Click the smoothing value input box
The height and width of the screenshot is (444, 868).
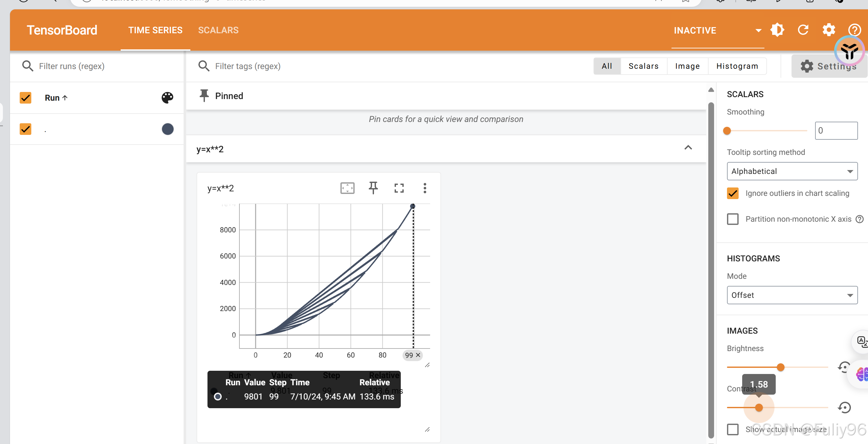[836, 131]
